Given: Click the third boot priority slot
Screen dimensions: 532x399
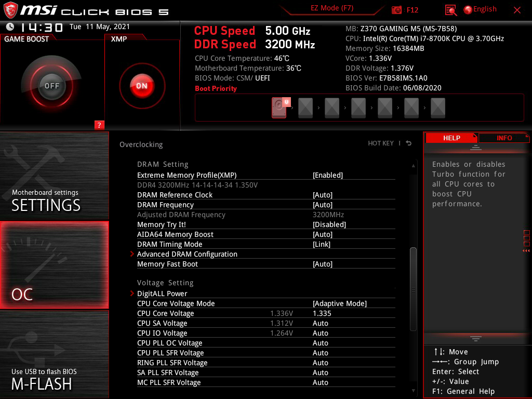Looking at the screenshot, I should click(x=332, y=108).
